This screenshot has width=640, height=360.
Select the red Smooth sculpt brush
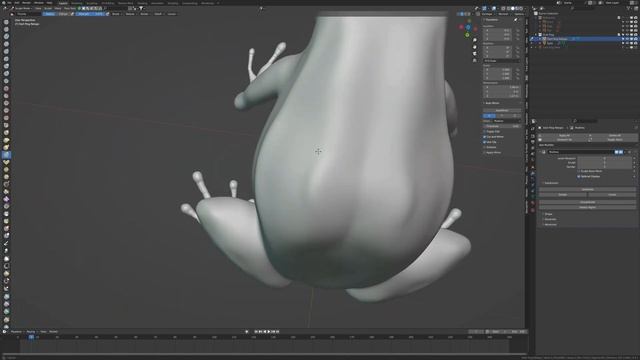point(6,88)
